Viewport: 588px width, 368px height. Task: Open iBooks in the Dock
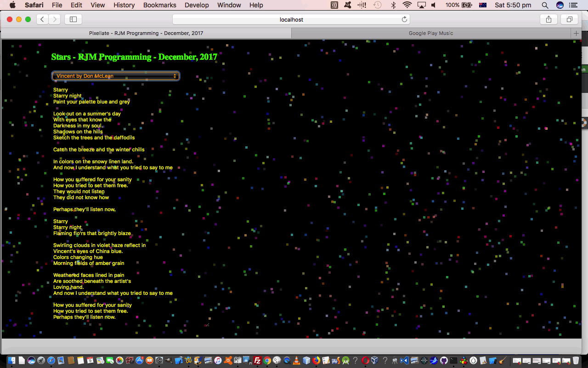[x=149, y=360]
